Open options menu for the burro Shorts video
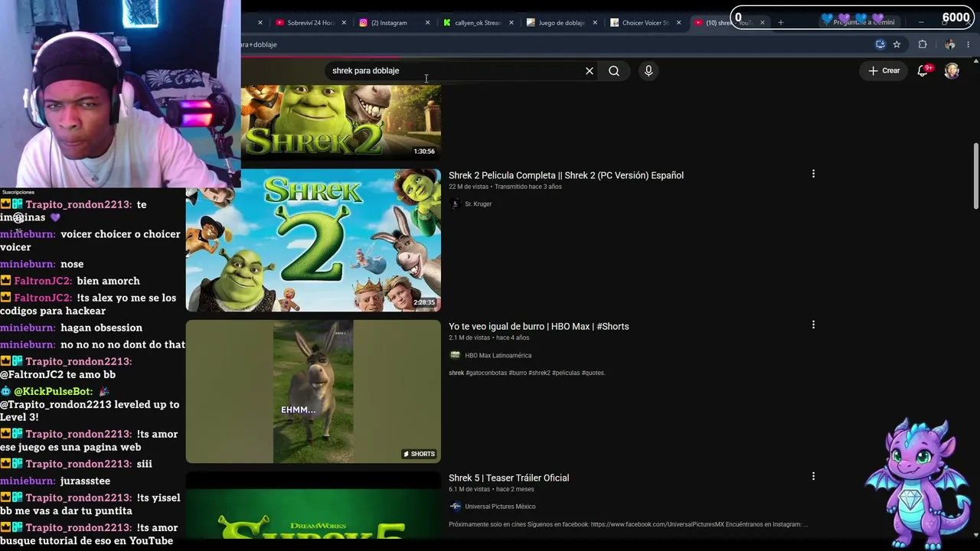Screen dimensions: 980x551 point(813,324)
